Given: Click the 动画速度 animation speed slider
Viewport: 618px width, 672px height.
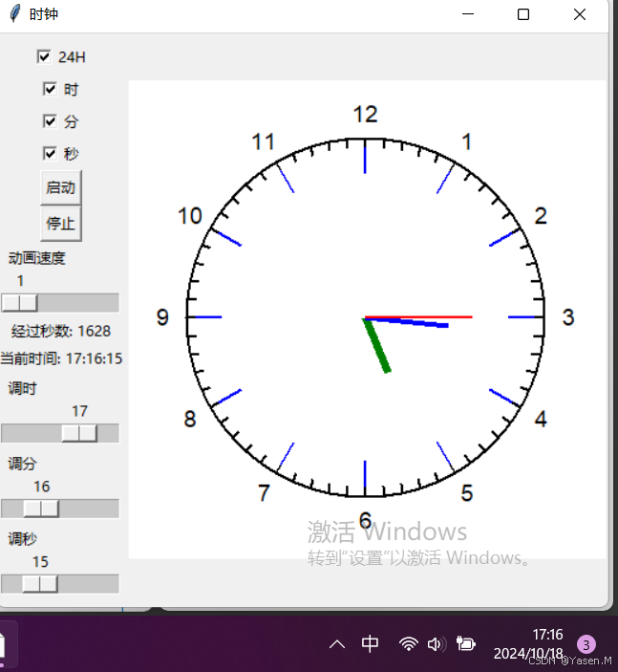Looking at the screenshot, I should click(x=60, y=303).
